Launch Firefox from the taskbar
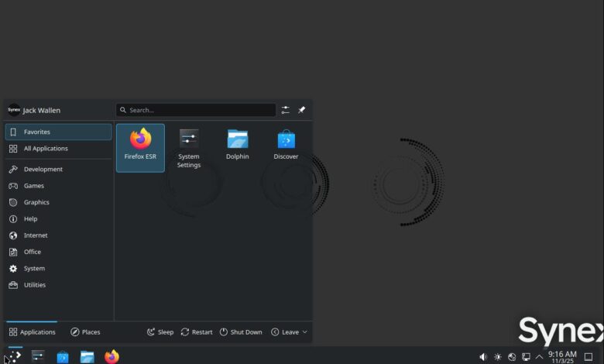This screenshot has width=604, height=364. coord(112,357)
